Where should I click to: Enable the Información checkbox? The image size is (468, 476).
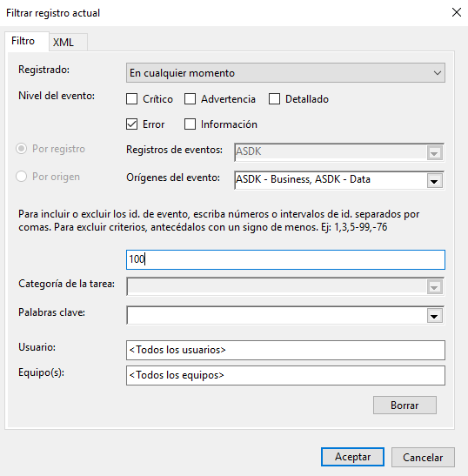(190, 124)
